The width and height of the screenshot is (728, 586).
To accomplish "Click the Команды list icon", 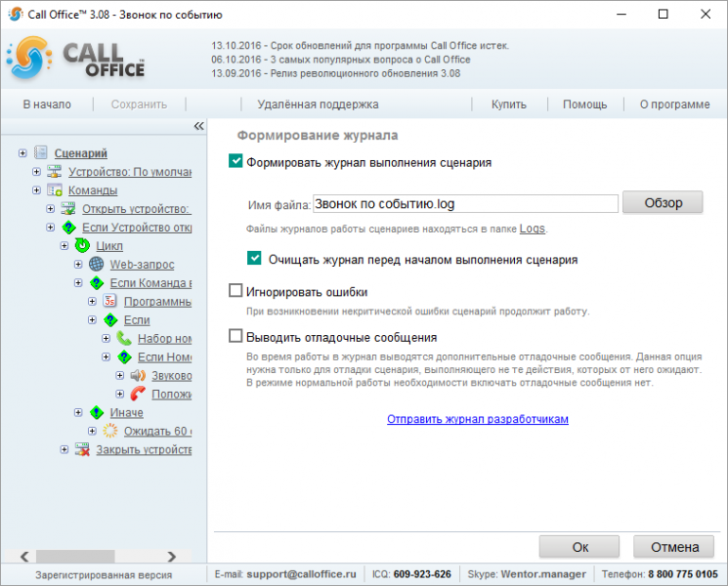I will (x=55, y=189).
